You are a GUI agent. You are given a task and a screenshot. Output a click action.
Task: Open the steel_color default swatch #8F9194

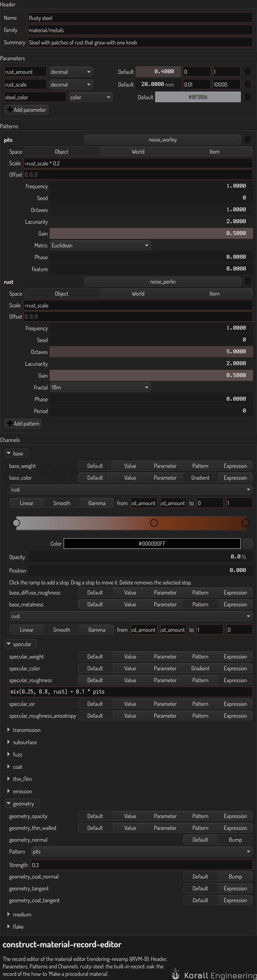click(x=198, y=97)
